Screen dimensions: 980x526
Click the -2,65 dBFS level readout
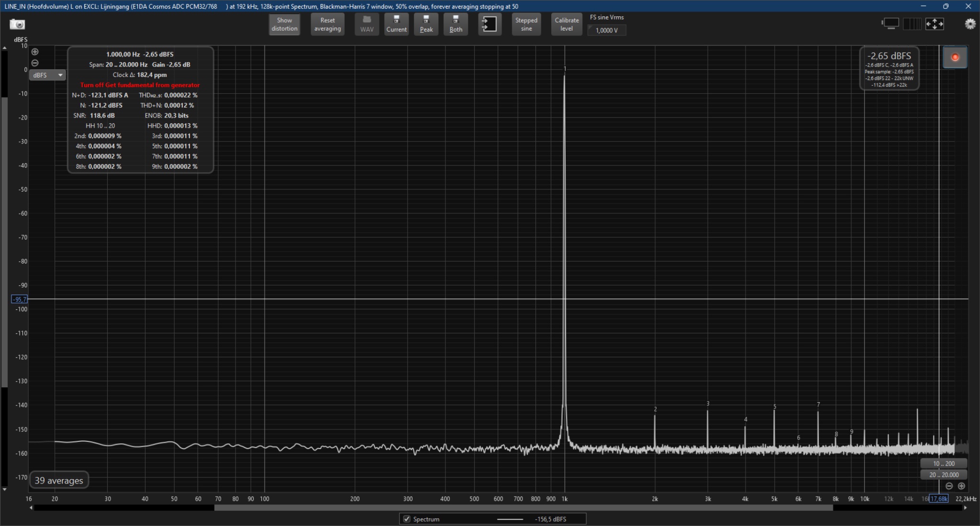[889, 56]
